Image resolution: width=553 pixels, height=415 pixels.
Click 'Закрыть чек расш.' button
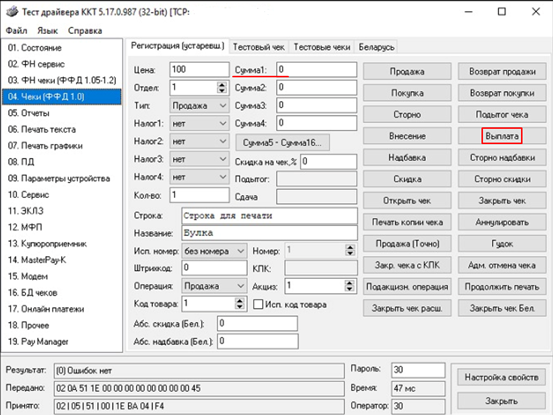click(407, 308)
